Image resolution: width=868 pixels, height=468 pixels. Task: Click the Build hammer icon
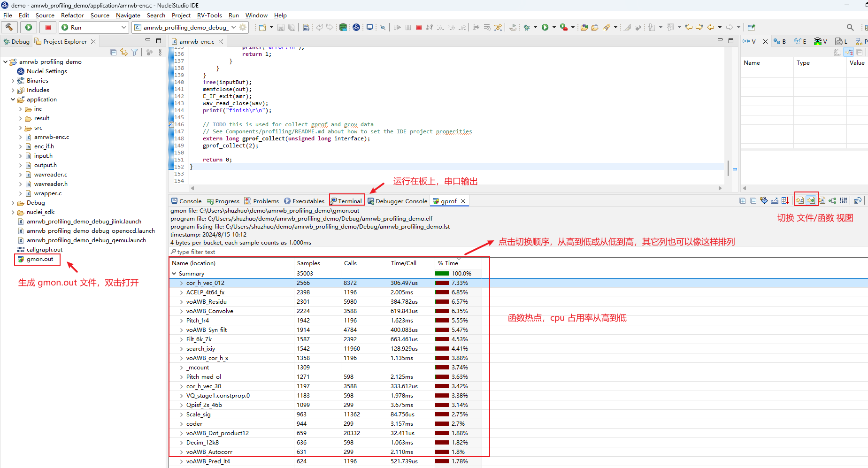tap(9, 27)
